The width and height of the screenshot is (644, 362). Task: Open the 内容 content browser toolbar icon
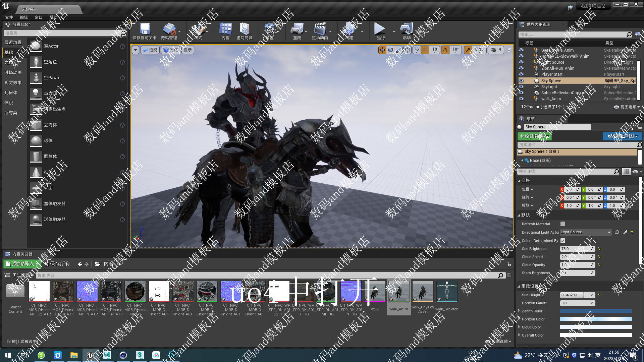click(225, 29)
